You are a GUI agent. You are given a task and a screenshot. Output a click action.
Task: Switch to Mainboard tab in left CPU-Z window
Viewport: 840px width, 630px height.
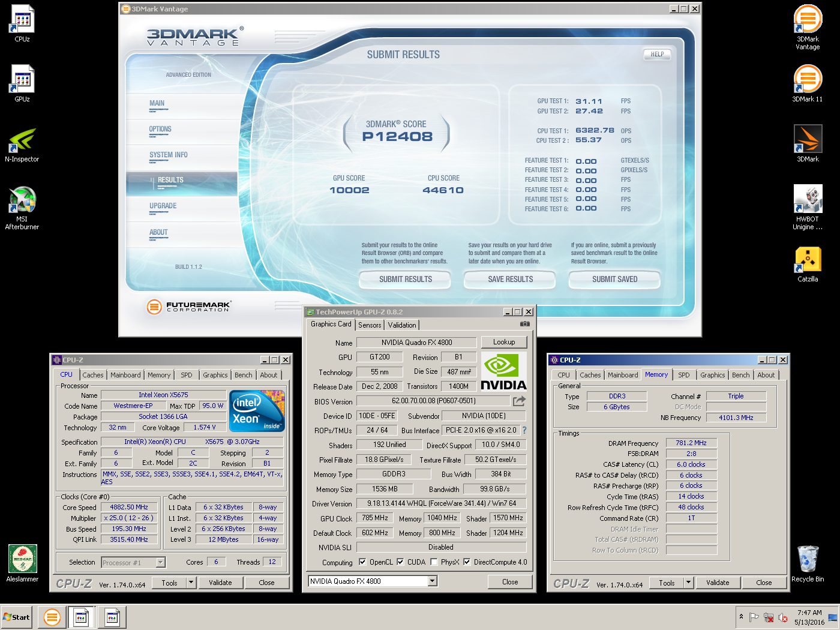pos(125,375)
